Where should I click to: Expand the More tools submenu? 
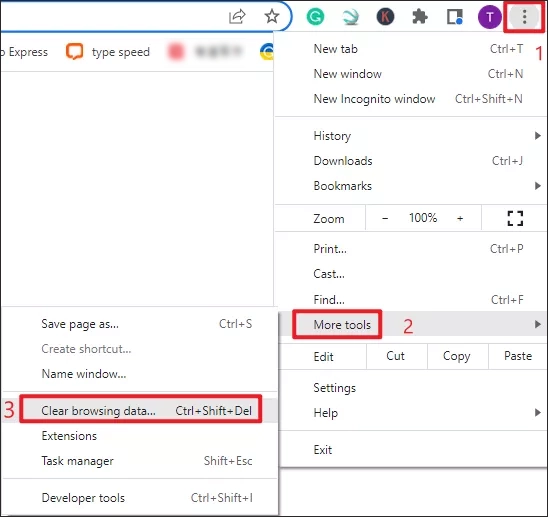pos(412,324)
